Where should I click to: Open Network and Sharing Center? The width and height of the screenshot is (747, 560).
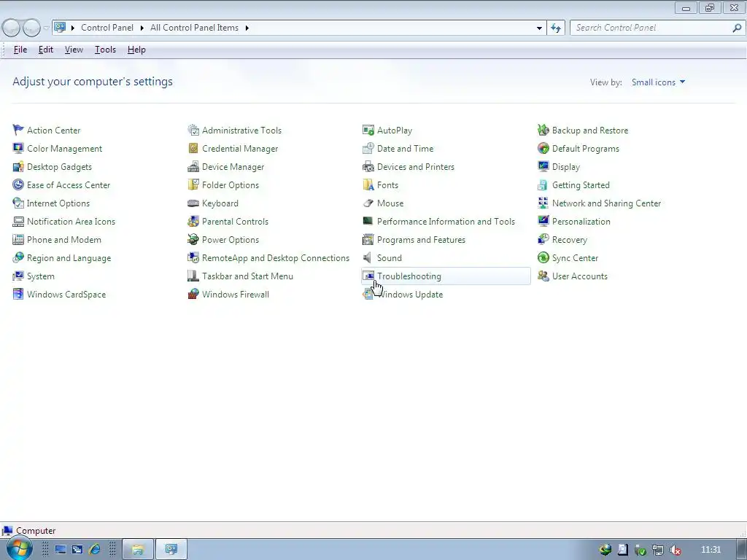(x=606, y=203)
